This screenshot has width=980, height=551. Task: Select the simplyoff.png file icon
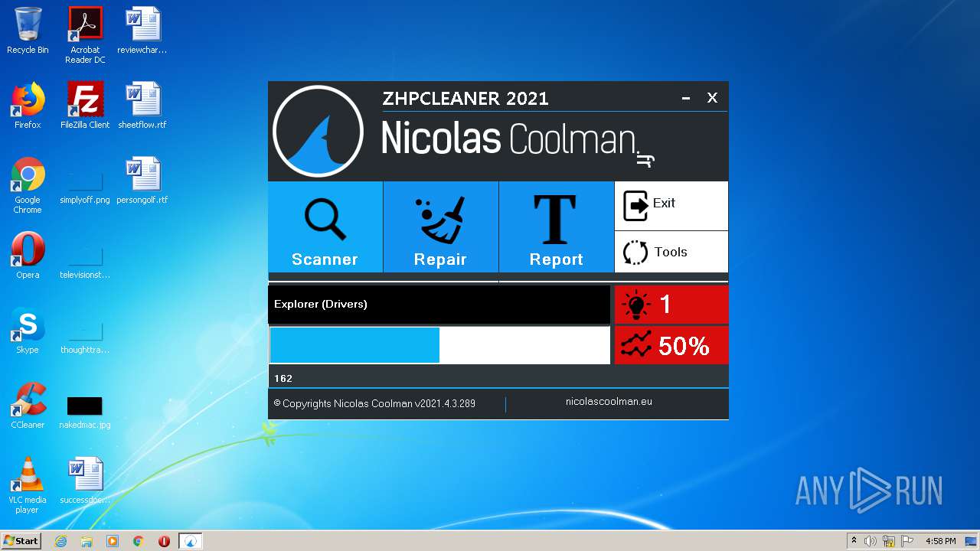pos(85,185)
